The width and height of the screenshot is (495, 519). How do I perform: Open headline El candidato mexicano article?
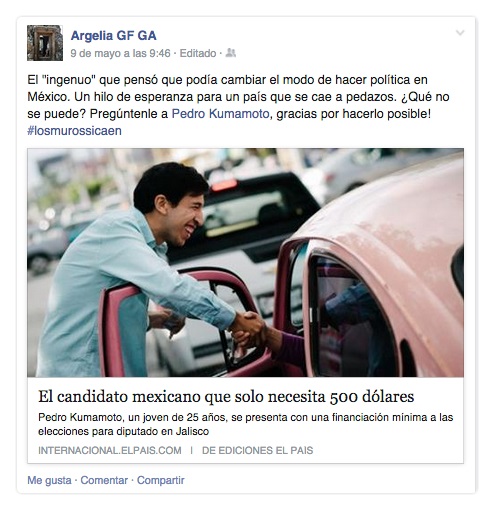(226, 396)
